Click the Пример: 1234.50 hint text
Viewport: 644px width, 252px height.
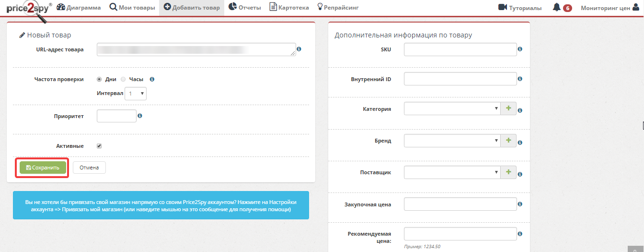tap(422, 247)
